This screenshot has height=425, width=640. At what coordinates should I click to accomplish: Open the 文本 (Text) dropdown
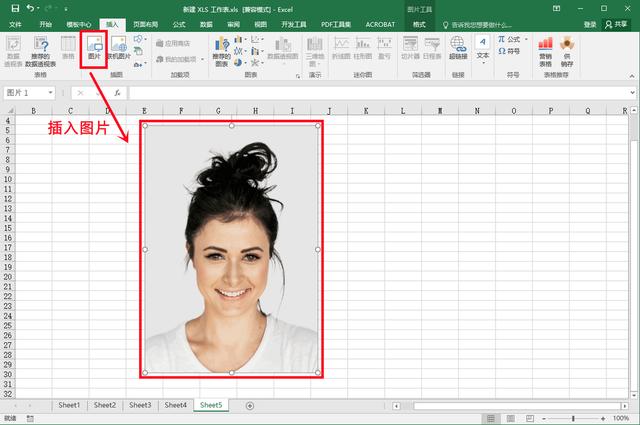tap(482, 50)
